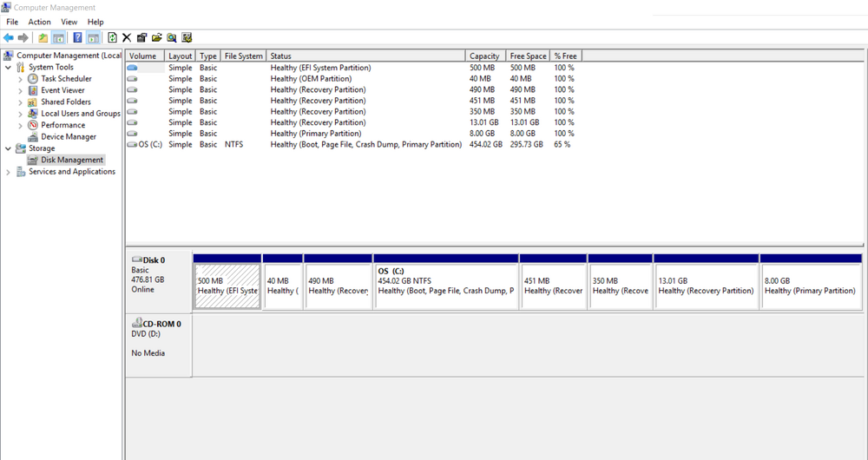Viewport: 868px width, 460px height.
Task: Collapse the System Tools tree node
Action: click(x=9, y=67)
